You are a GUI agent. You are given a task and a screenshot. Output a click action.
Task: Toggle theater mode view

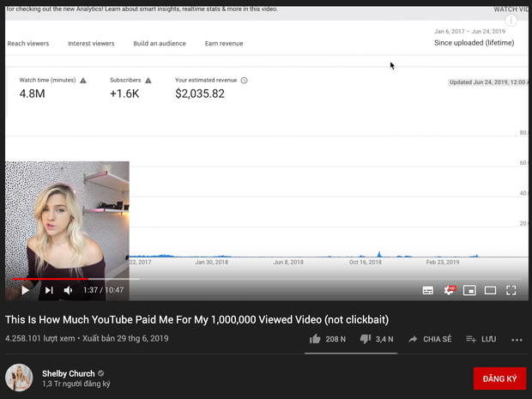coord(490,291)
